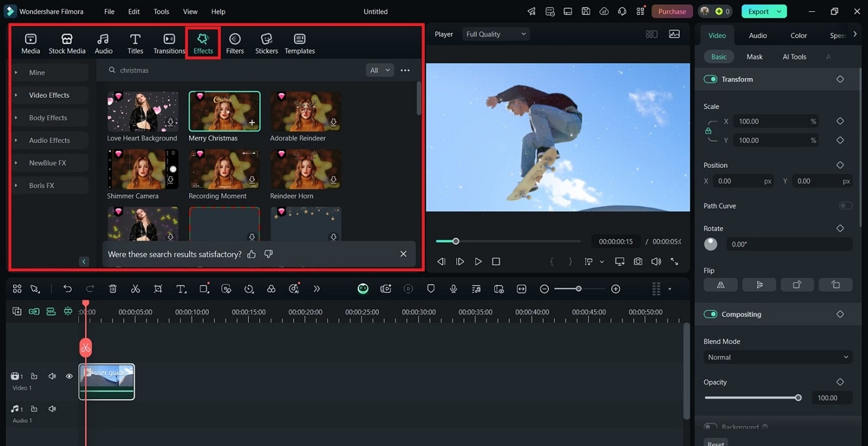Select the split scissors tool in timeline toolbar
Viewport: 868px width, 446px height.
coord(135,289)
